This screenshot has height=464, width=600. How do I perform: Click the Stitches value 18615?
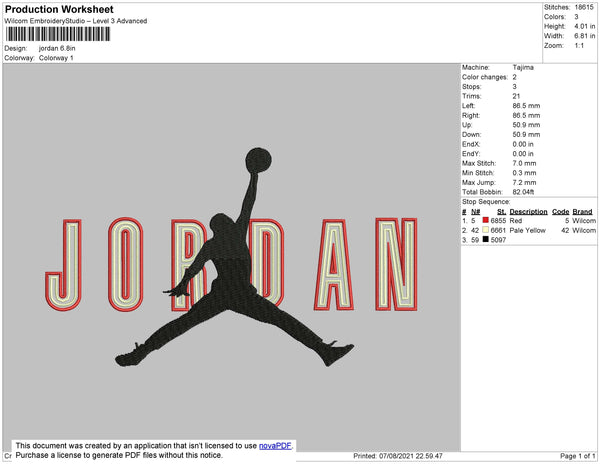click(584, 7)
